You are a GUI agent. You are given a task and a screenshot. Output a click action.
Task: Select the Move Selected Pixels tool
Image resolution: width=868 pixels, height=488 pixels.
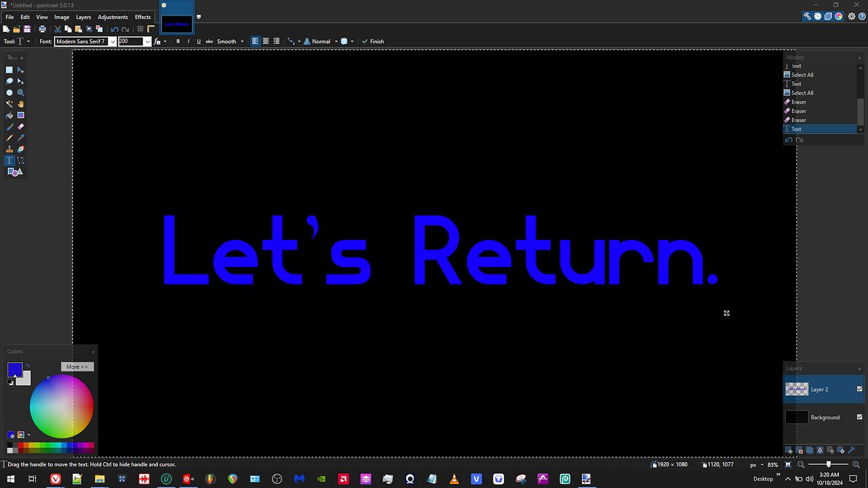21,70
